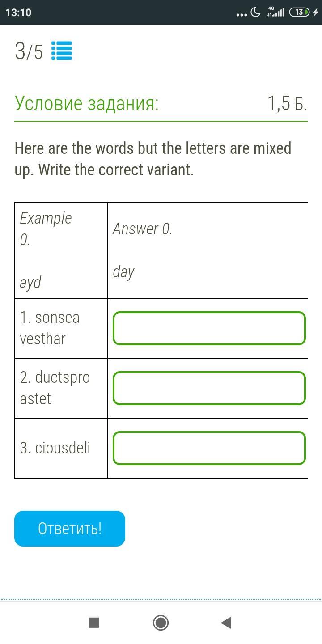Viewport: 322px width, 644px height.
Task: Tap the task instruction text paragraph
Action: pos(153,159)
